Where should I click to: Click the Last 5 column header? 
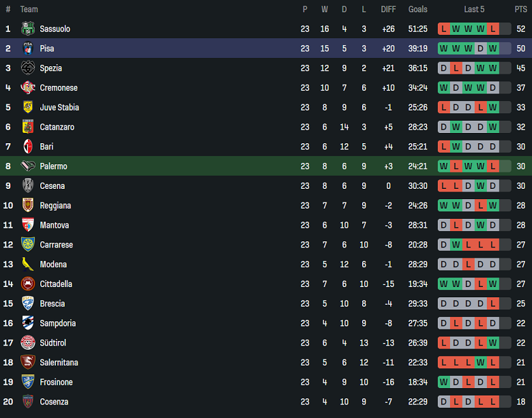pos(474,10)
